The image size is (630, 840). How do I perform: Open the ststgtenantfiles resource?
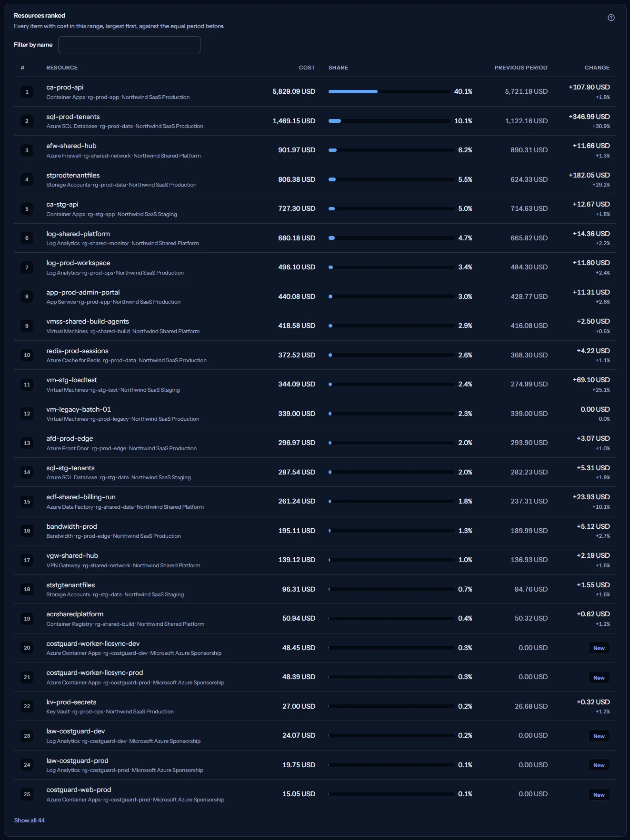[70, 585]
